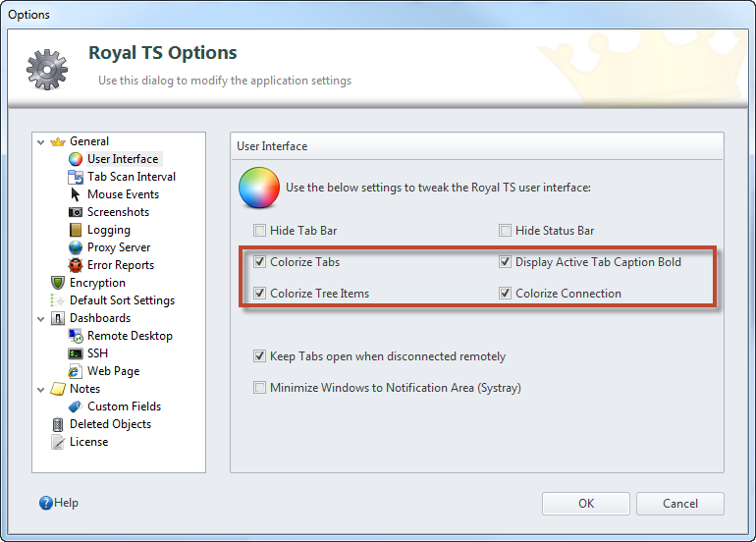Screen dimensions: 756x542
Task: Collapse the Dashboards tree node
Action: (41, 319)
